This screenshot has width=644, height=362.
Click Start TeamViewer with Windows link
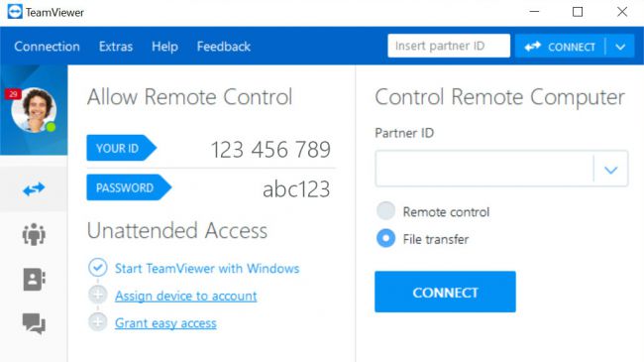click(207, 268)
